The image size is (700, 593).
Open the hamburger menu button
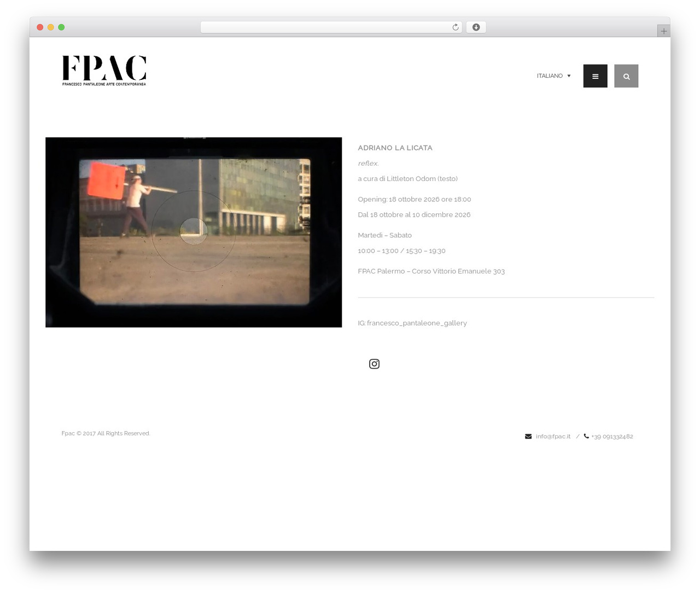click(x=595, y=76)
